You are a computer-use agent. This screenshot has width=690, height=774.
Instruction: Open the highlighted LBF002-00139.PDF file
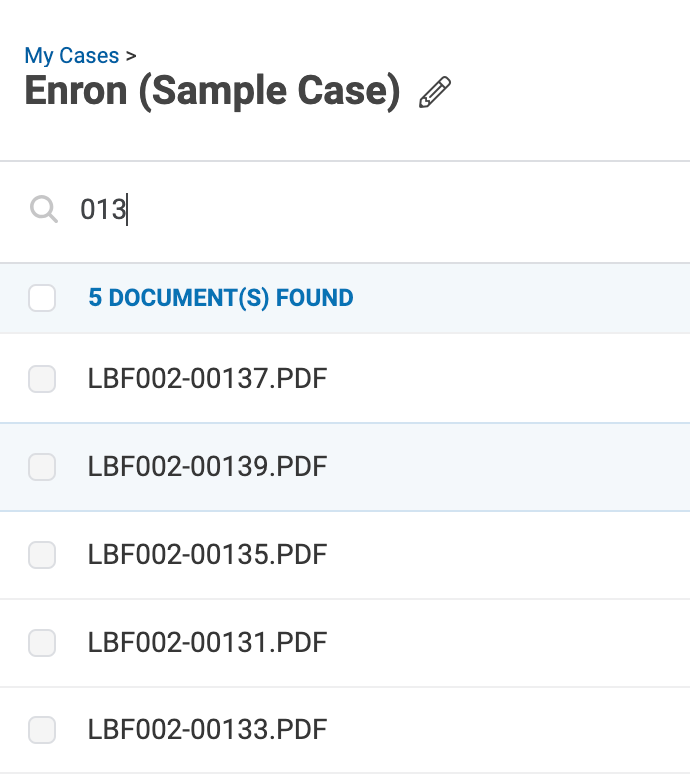[207, 466]
